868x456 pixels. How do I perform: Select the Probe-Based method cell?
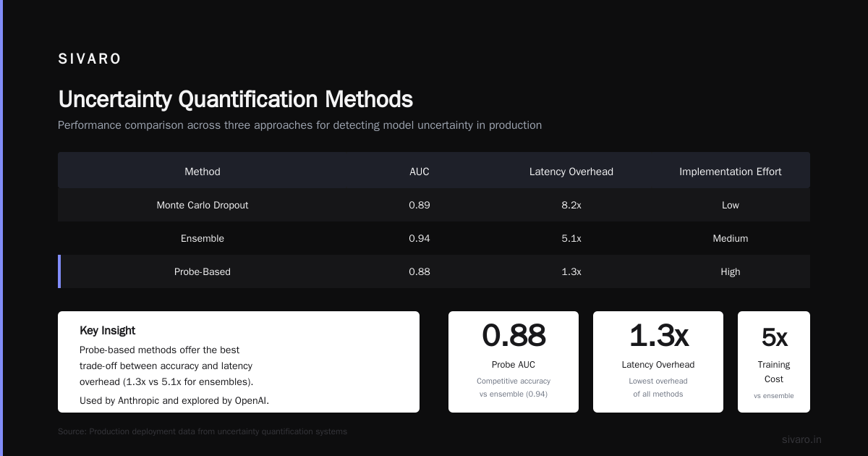click(203, 271)
